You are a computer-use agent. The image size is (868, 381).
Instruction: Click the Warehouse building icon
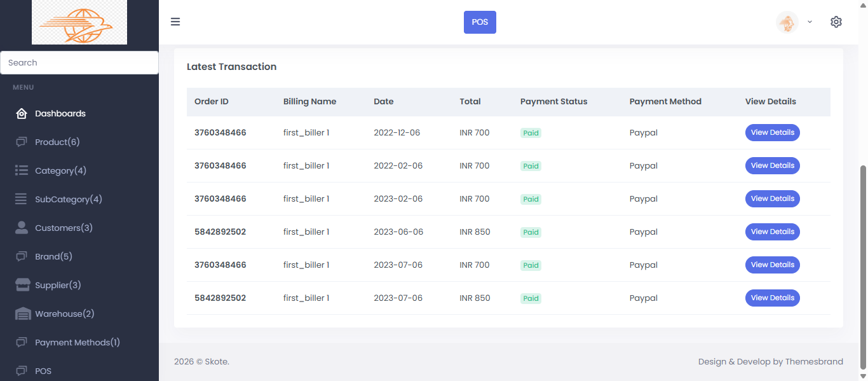coord(22,314)
